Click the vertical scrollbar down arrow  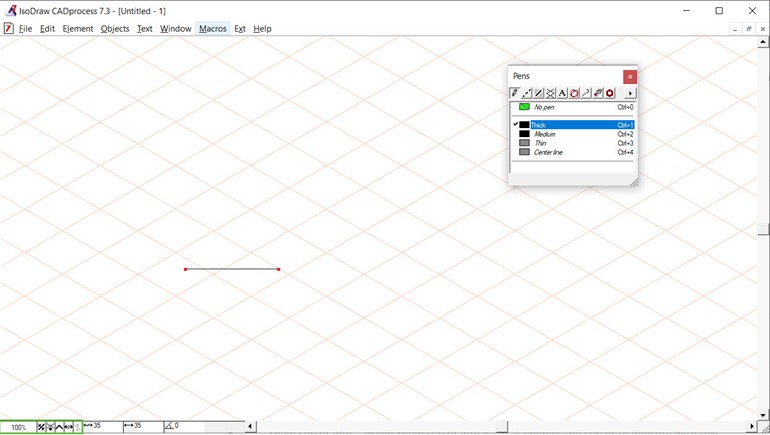click(x=763, y=415)
